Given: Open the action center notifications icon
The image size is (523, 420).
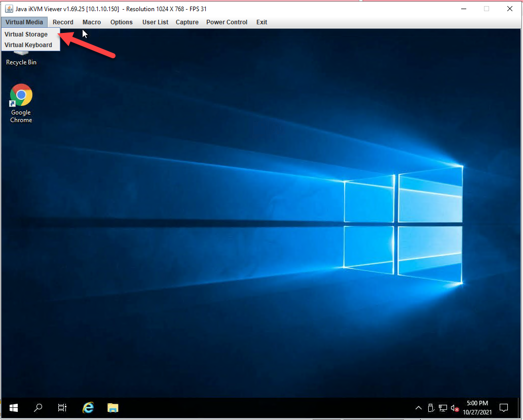Looking at the screenshot, I should (504, 408).
